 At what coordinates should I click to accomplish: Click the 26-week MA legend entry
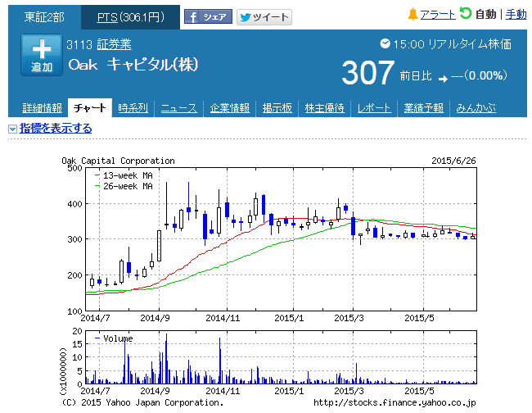(124, 186)
